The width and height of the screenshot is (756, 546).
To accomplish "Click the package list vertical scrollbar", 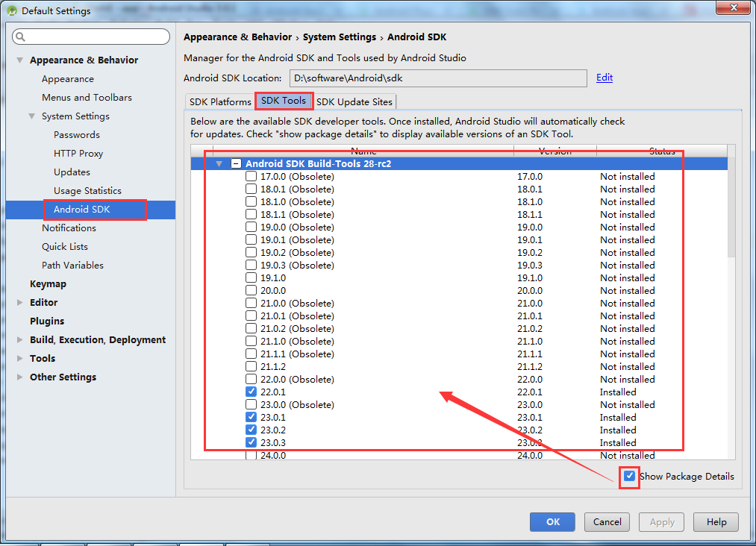I will pos(731,207).
